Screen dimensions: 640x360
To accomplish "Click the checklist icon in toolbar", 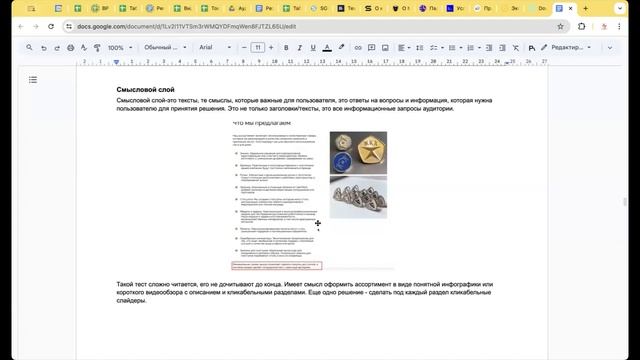I will click(x=433, y=48).
